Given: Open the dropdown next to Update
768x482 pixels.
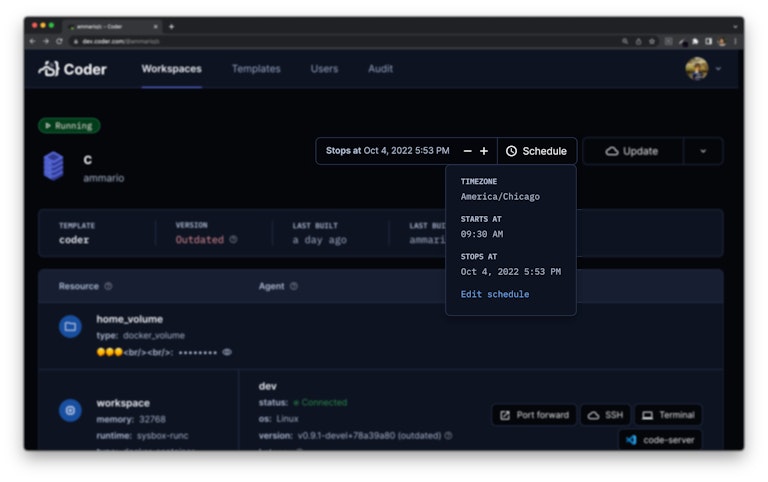Looking at the screenshot, I should point(703,151).
